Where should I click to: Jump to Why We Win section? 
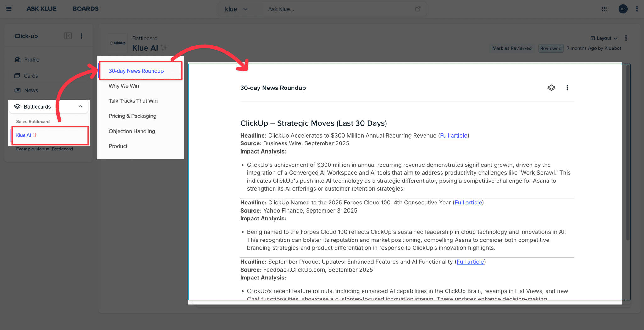[x=124, y=86]
